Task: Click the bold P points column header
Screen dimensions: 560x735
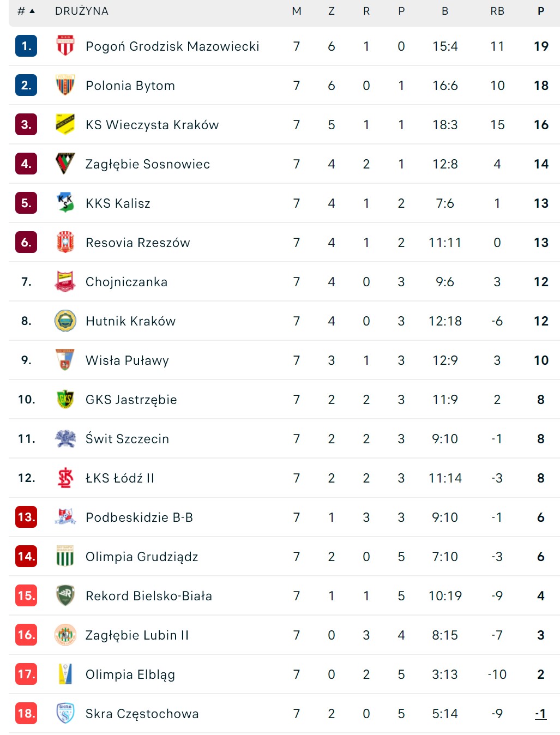Action: pyautogui.click(x=541, y=11)
